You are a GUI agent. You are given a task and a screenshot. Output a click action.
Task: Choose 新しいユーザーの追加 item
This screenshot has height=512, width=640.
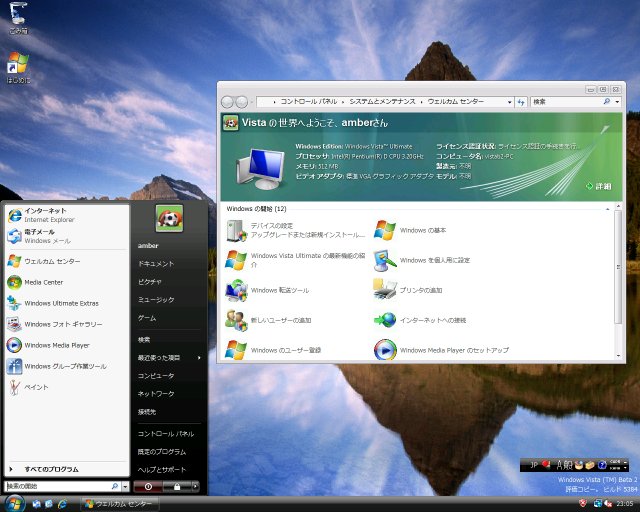pyautogui.click(x=269, y=320)
